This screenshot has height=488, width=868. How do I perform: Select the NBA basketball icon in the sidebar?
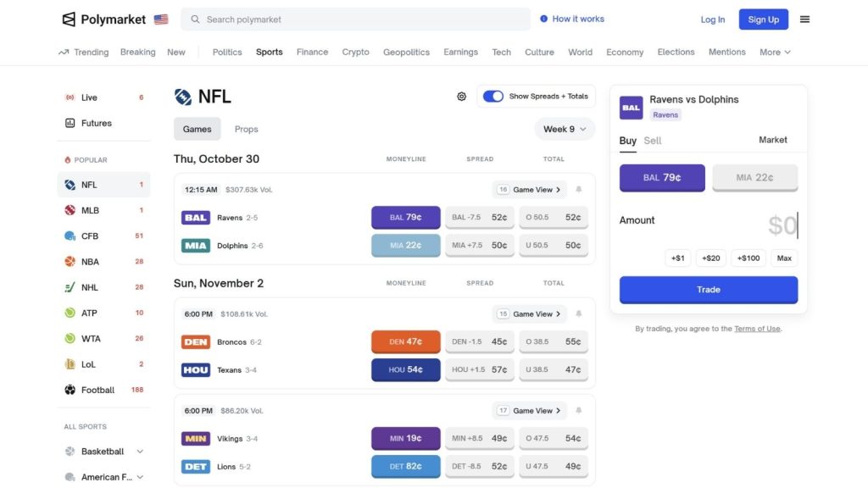point(70,261)
